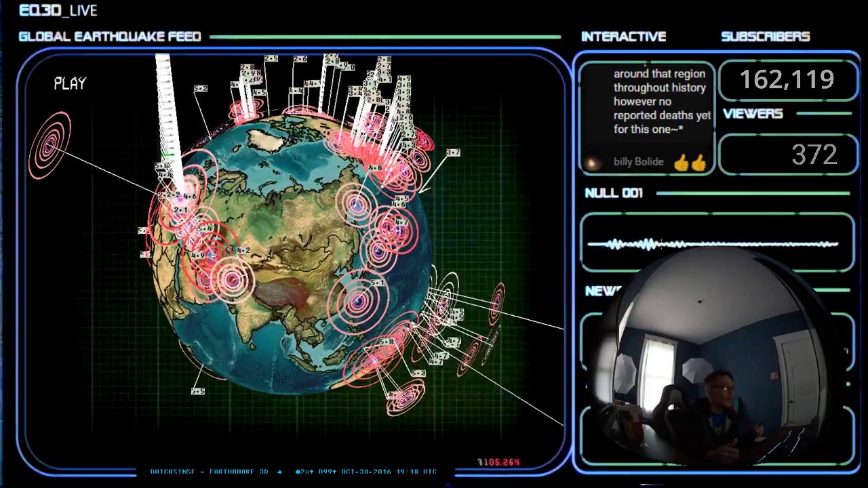Click the isolated earthquake ring marker at far left
Image resolution: width=868 pixels, height=488 pixels.
50,145
